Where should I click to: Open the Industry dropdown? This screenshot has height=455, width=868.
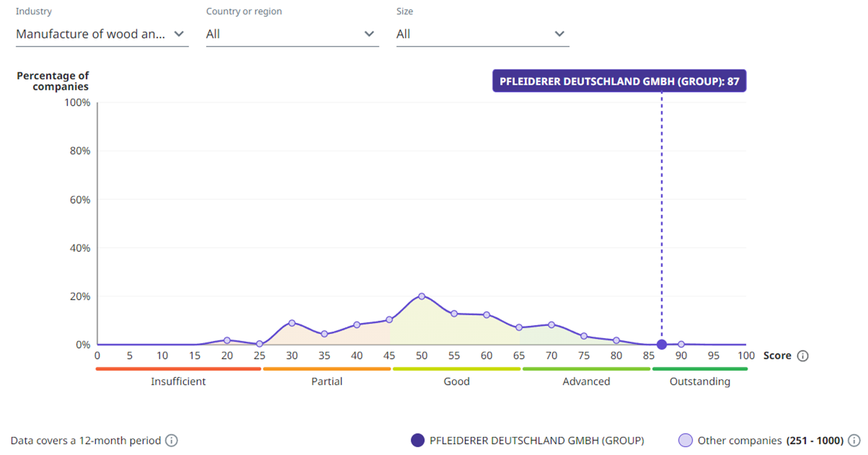102,34
